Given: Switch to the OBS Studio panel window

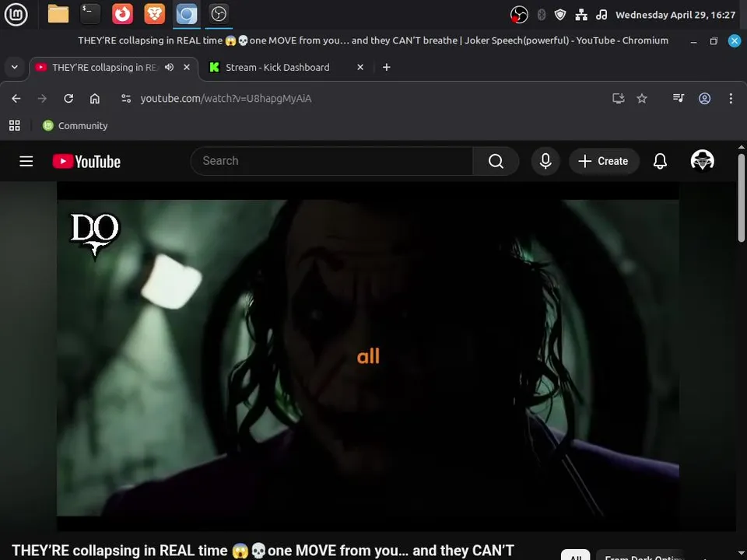Looking at the screenshot, I should click(x=219, y=14).
